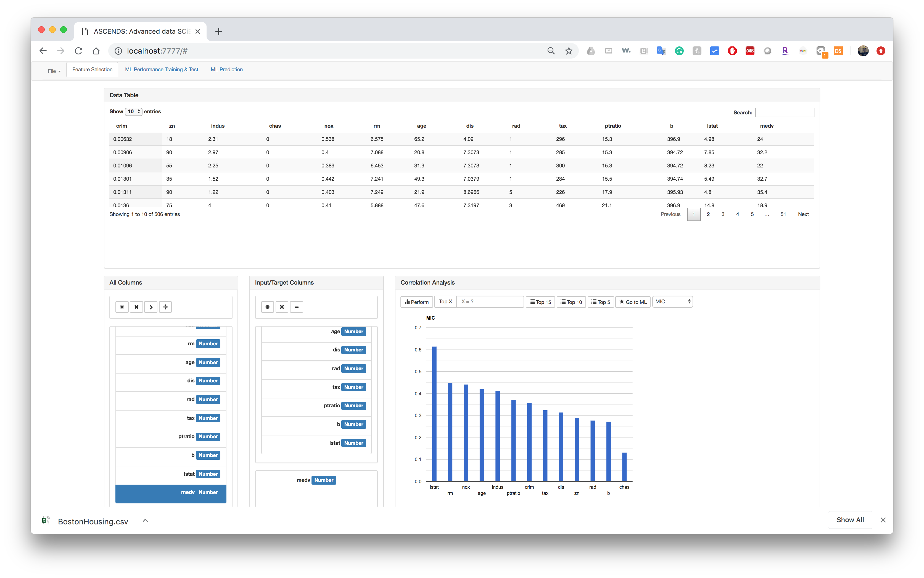The width and height of the screenshot is (924, 578).
Task: Click the asterisk select-all icon in All Columns
Action: [x=122, y=307]
